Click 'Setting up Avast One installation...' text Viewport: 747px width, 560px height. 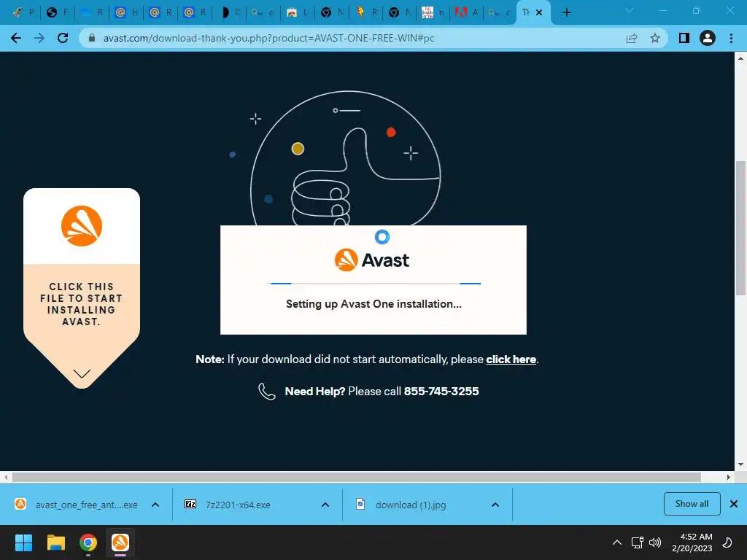pos(373,304)
